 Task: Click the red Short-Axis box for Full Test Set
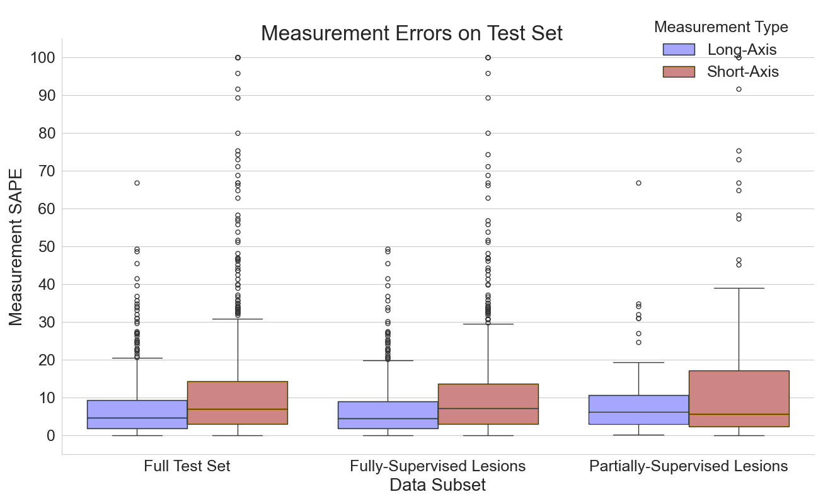click(x=238, y=403)
